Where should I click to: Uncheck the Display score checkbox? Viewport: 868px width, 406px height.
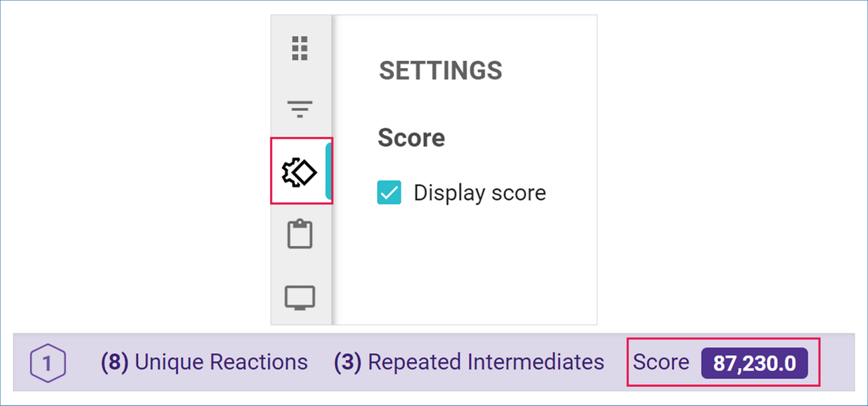[389, 193]
